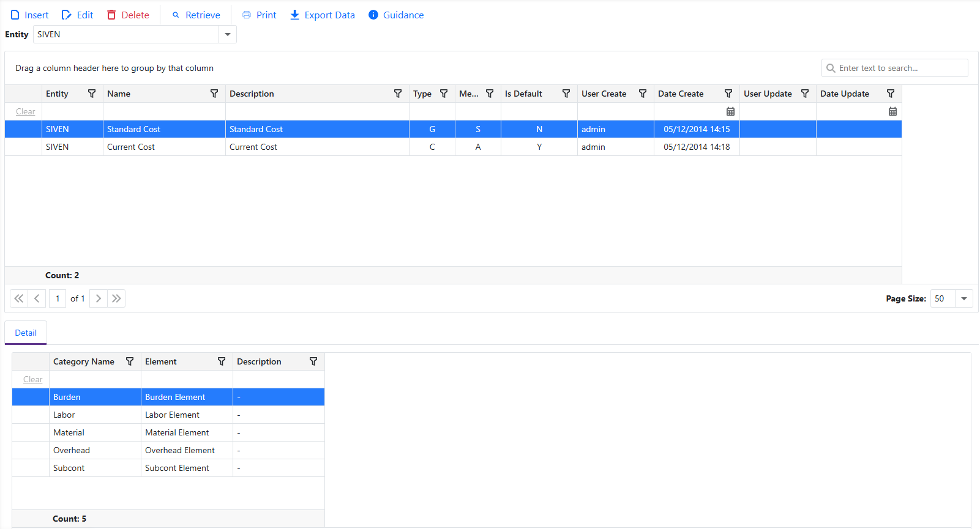This screenshot has width=980, height=529.
Task: Click the Subcont Element cell
Action: tap(187, 468)
